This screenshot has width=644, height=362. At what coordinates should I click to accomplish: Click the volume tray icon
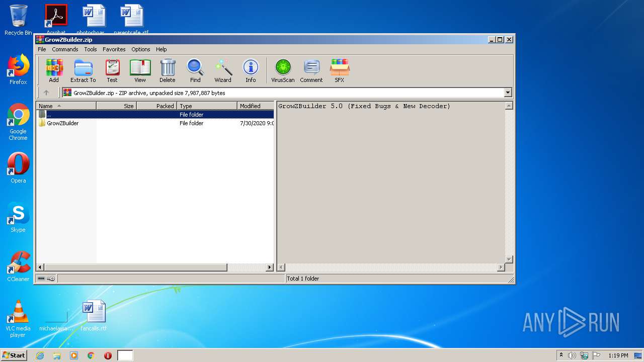pyautogui.click(x=572, y=355)
